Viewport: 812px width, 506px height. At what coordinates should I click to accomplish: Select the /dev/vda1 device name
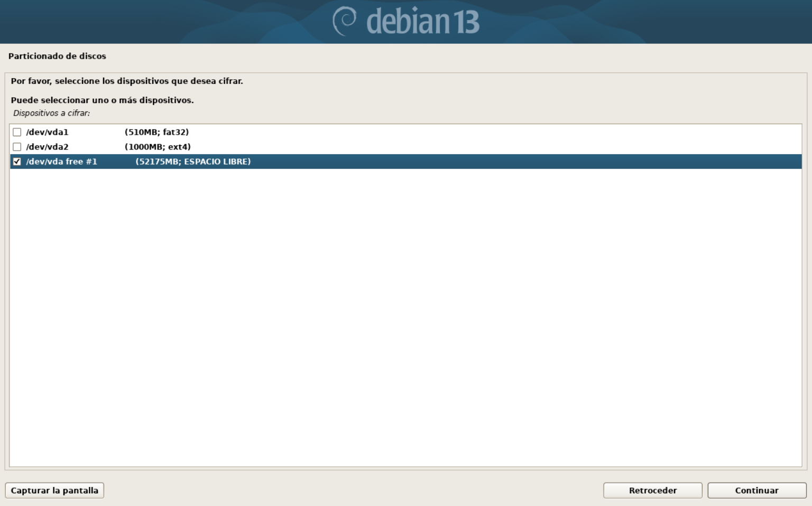tap(47, 132)
